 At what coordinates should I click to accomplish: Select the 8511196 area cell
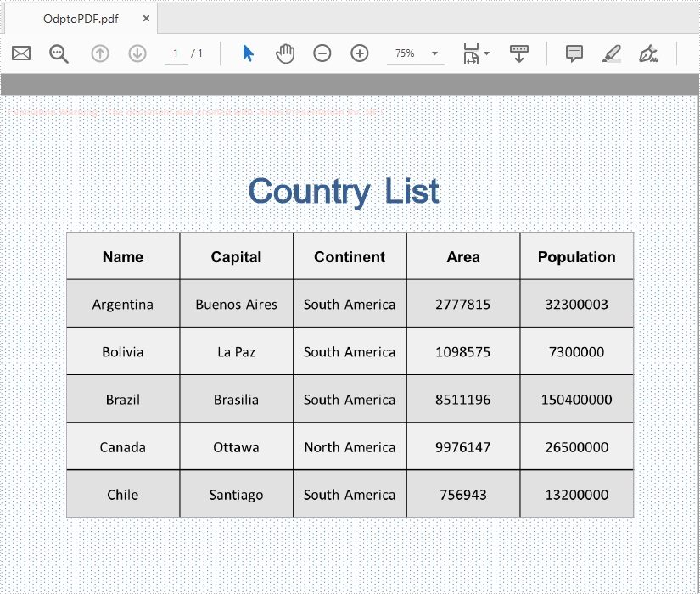tap(463, 400)
